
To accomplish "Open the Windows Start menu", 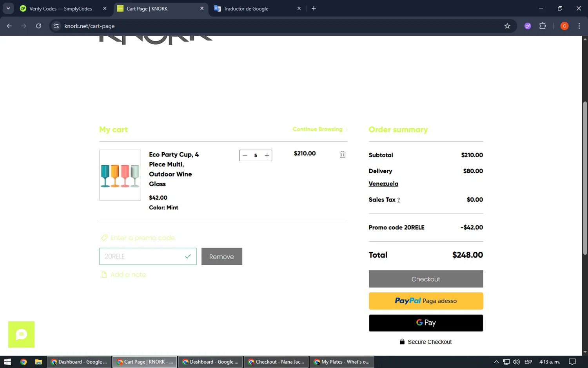I will 7,362.
